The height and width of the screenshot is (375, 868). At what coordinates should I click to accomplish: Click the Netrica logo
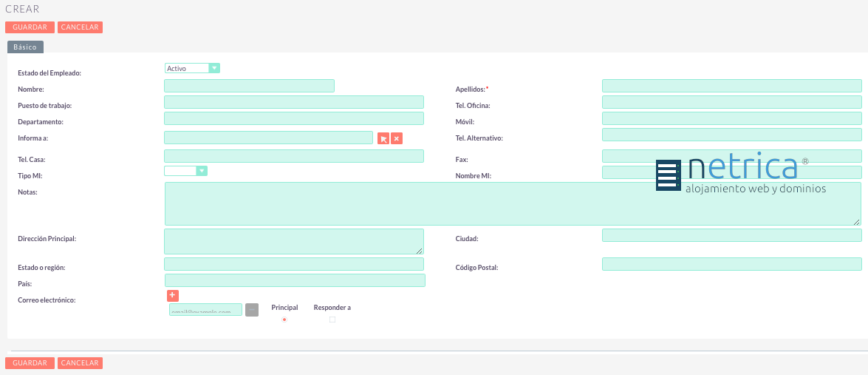pos(740,175)
